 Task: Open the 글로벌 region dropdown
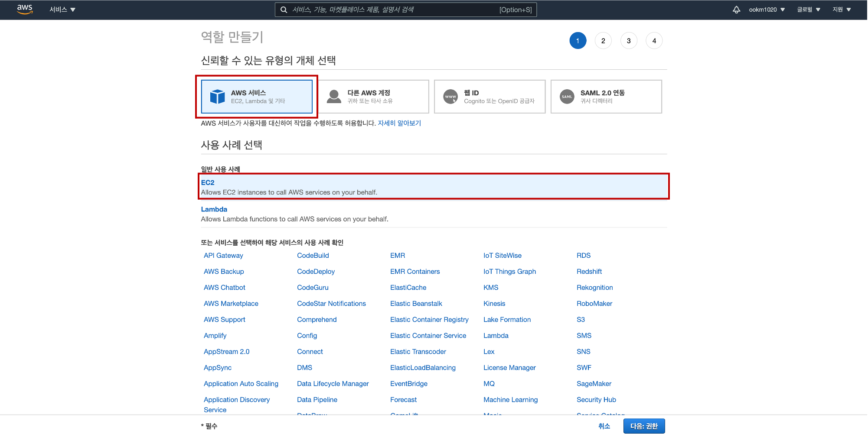808,10
